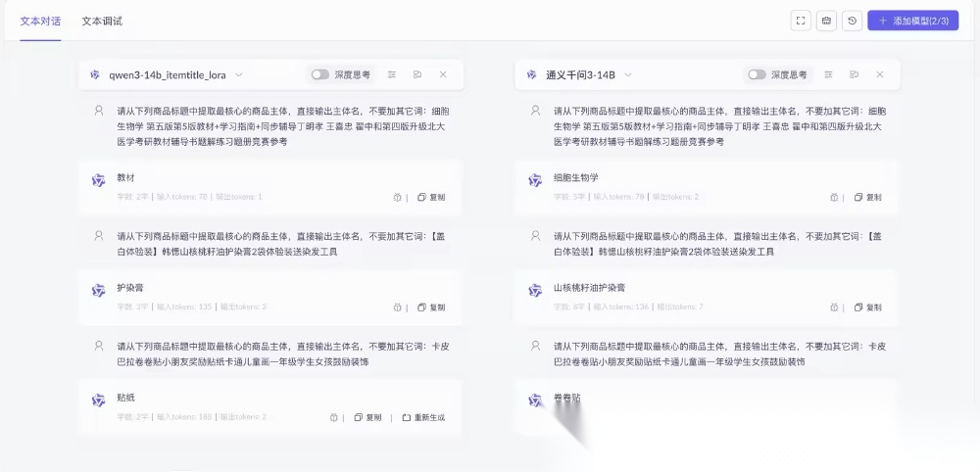The height and width of the screenshot is (472, 980).
Task: Click the switch-model icon in 通义千问3-14B panel
Action: coord(855,75)
